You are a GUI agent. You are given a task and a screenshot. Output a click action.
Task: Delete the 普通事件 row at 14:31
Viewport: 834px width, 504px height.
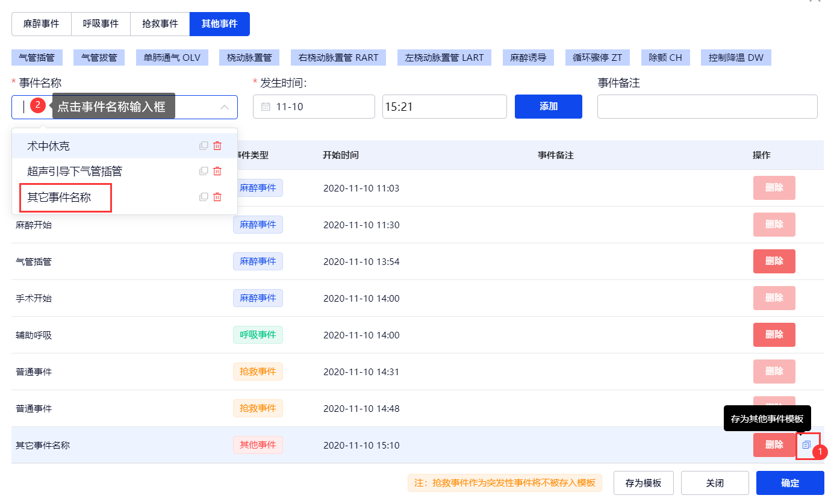[x=774, y=372]
